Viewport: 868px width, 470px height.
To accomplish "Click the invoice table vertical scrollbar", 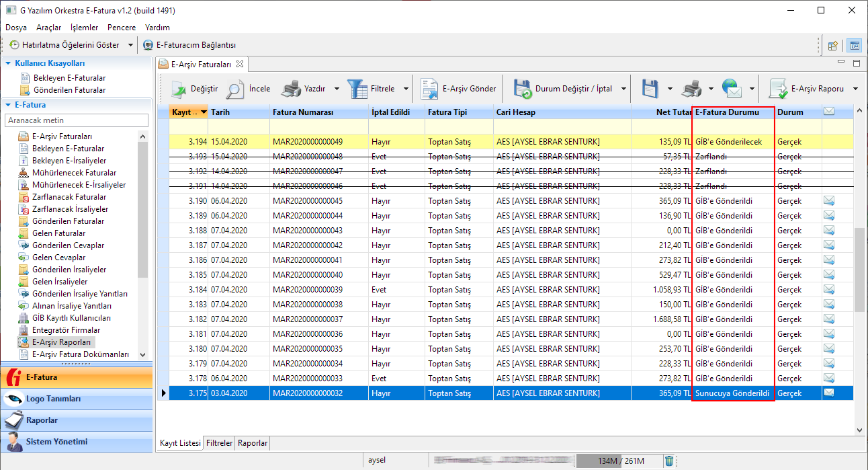I will [859, 269].
